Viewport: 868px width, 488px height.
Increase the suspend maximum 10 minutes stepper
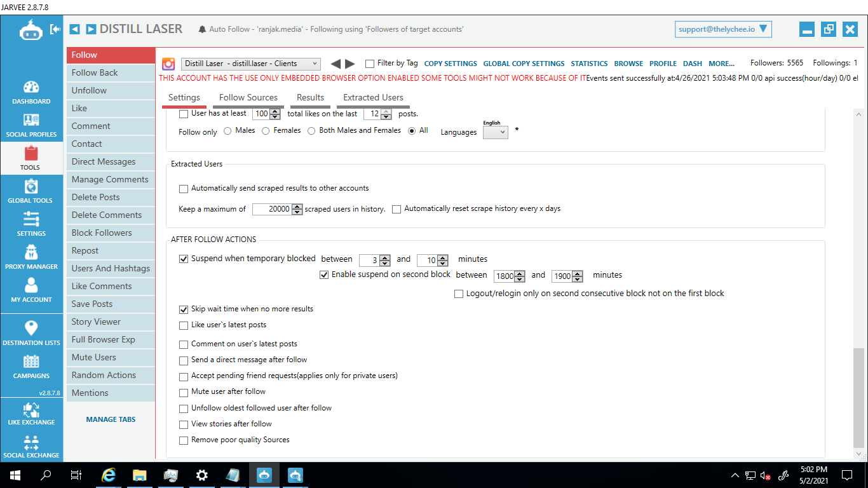coord(443,257)
